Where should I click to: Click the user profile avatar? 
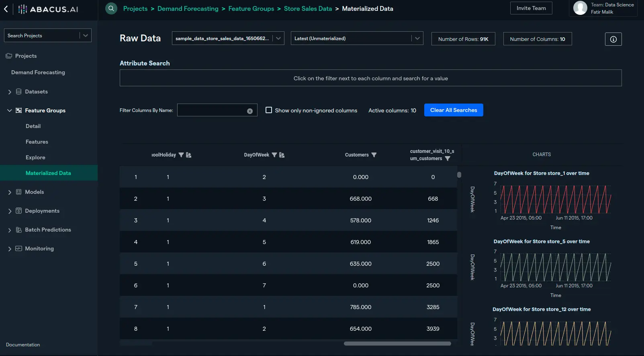point(580,8)
